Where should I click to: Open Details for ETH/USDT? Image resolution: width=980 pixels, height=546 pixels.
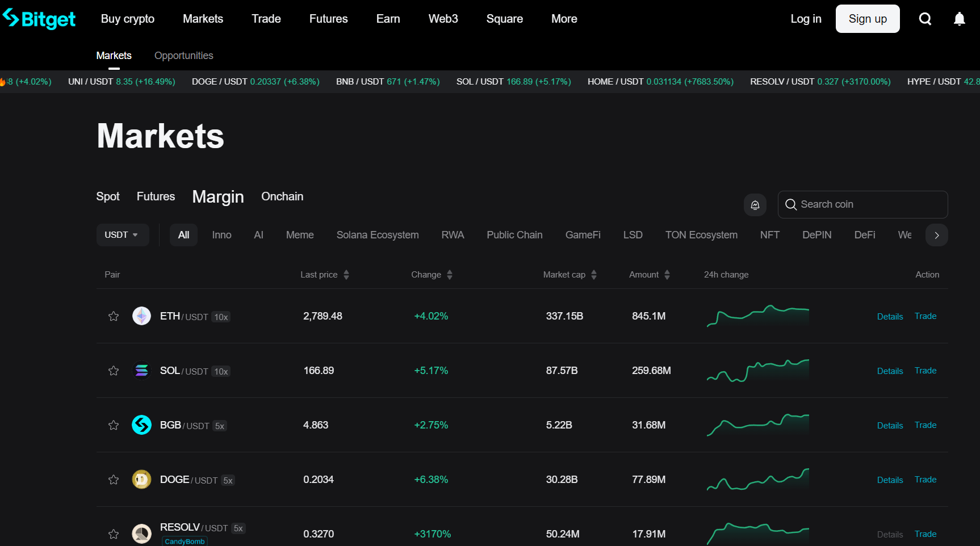(890, 317)
